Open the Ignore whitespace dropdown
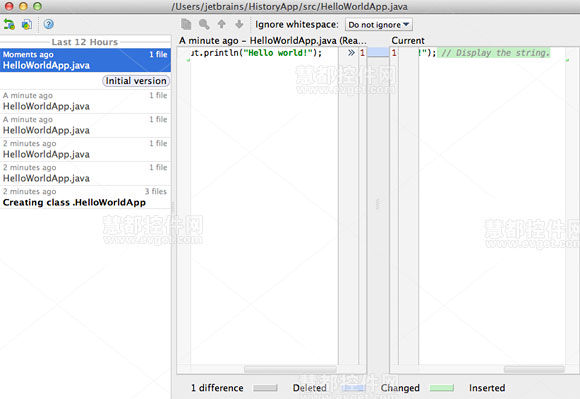This screenshot has height=399, width=580. tap(379, 25)
